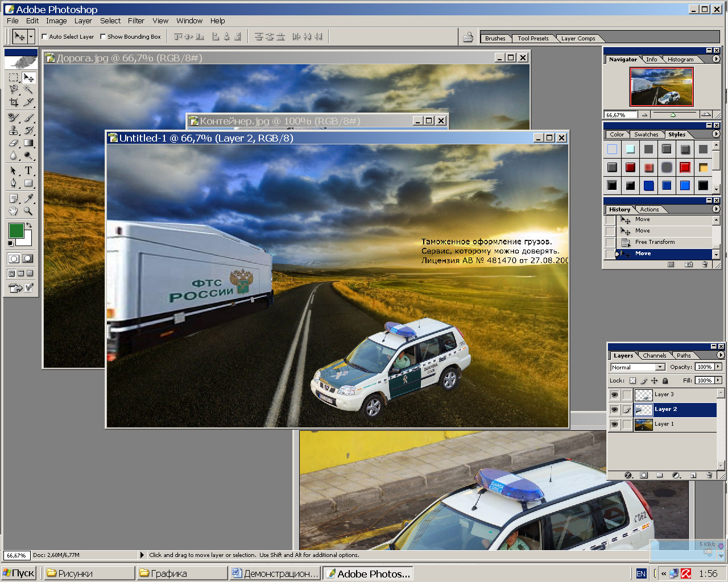Select the Notes tool
Viewport: 728px width, 582px height.
(x=14, y=198)
